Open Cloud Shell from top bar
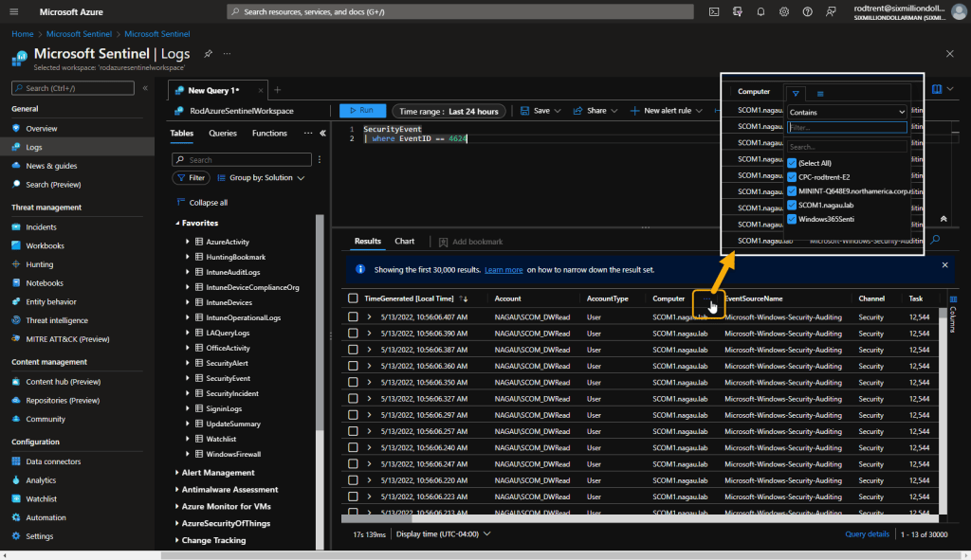This screenshot has height=560, width=971. coord(714,11)
